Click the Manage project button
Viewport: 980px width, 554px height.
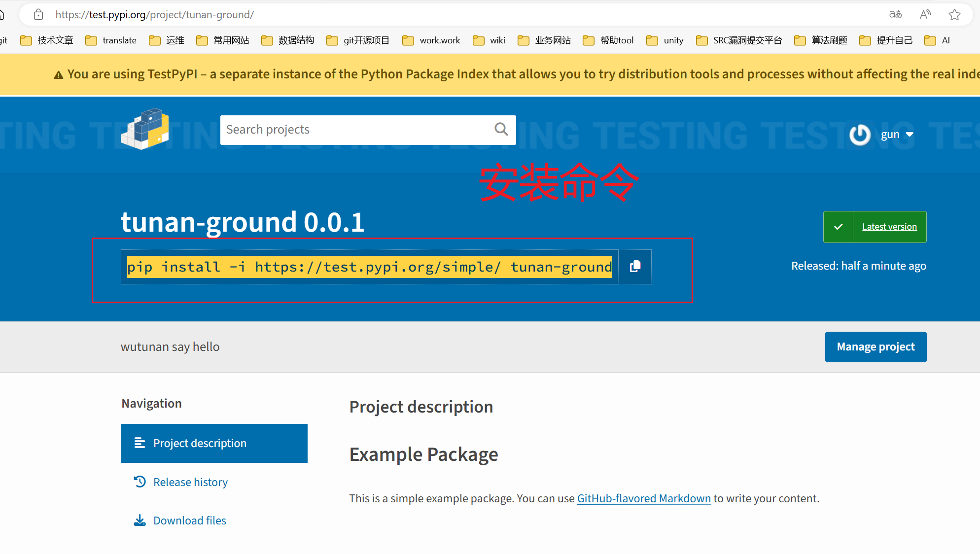click(x=875, y=347)
